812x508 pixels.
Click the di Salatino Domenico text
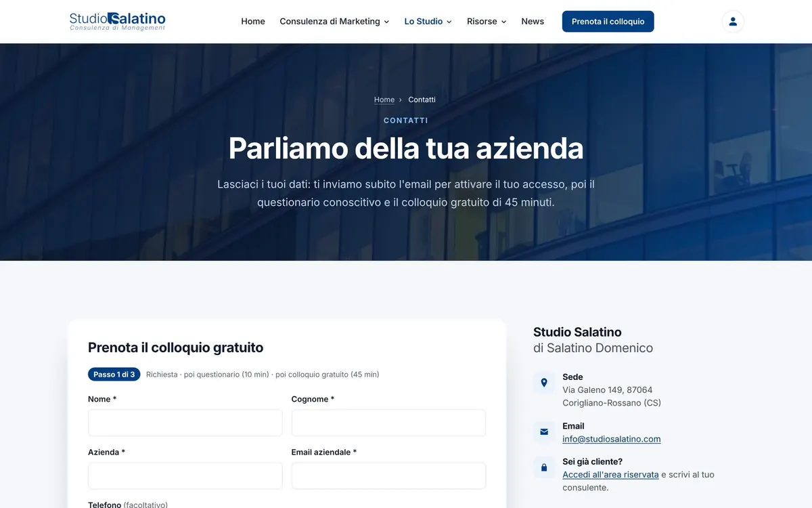[x=593, y=348]
